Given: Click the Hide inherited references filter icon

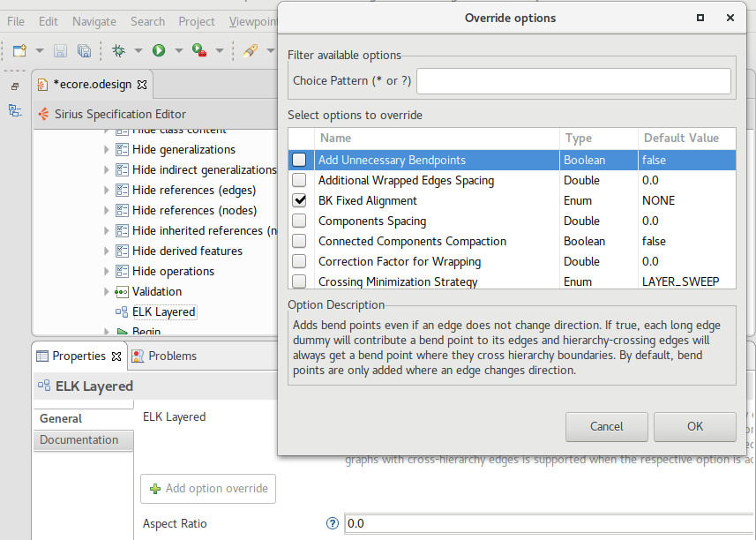Looking at the screenshot, I should 122,230.
